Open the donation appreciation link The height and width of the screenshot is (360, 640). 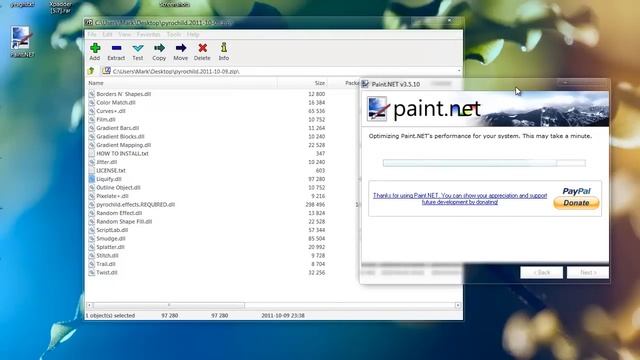tap(460, 199)
